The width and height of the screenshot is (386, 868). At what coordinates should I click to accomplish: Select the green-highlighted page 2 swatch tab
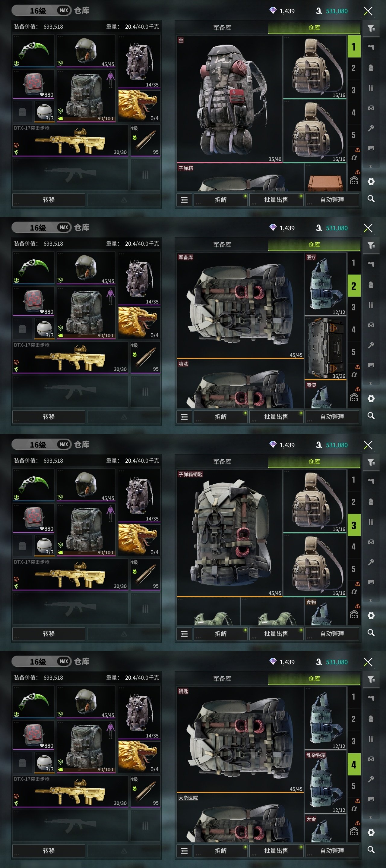tap(354, 286)
